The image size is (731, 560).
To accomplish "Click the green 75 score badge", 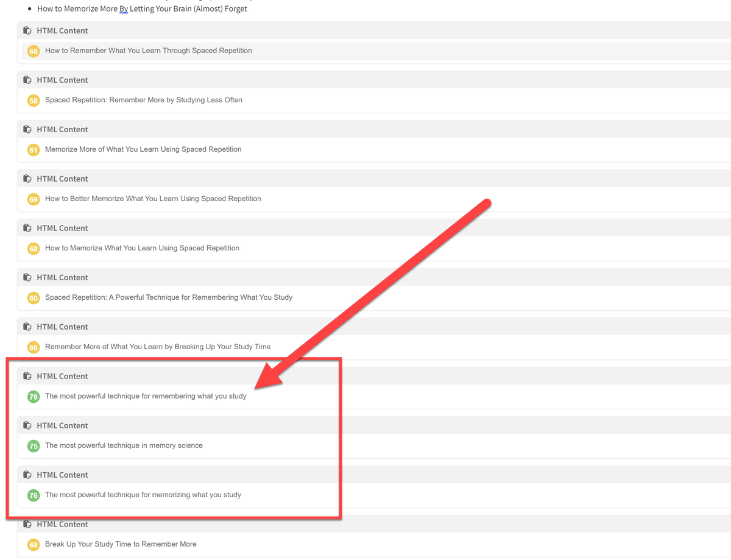I will pyautogui.click(x=34, y=446).
